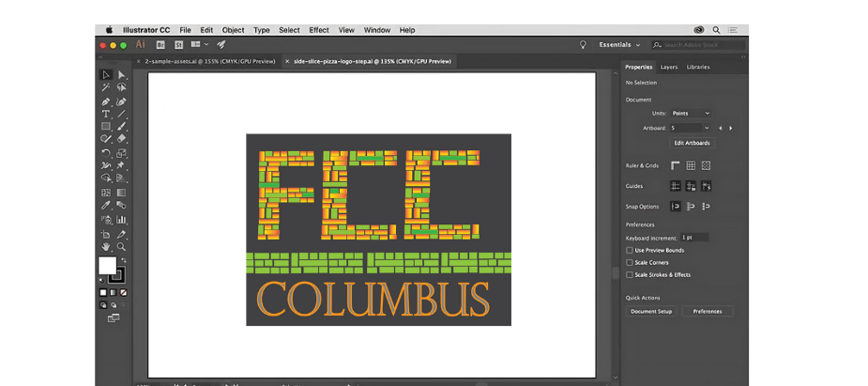This screenshot has width=868, height=386.
Task: Toggle lock guides button
Action: pos(691,186)
